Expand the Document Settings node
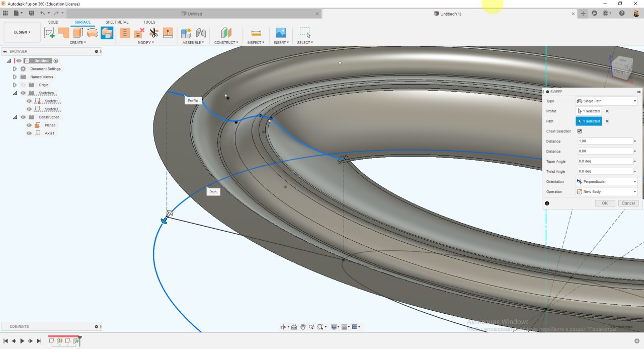644x349 pixels. pos(15,69)
